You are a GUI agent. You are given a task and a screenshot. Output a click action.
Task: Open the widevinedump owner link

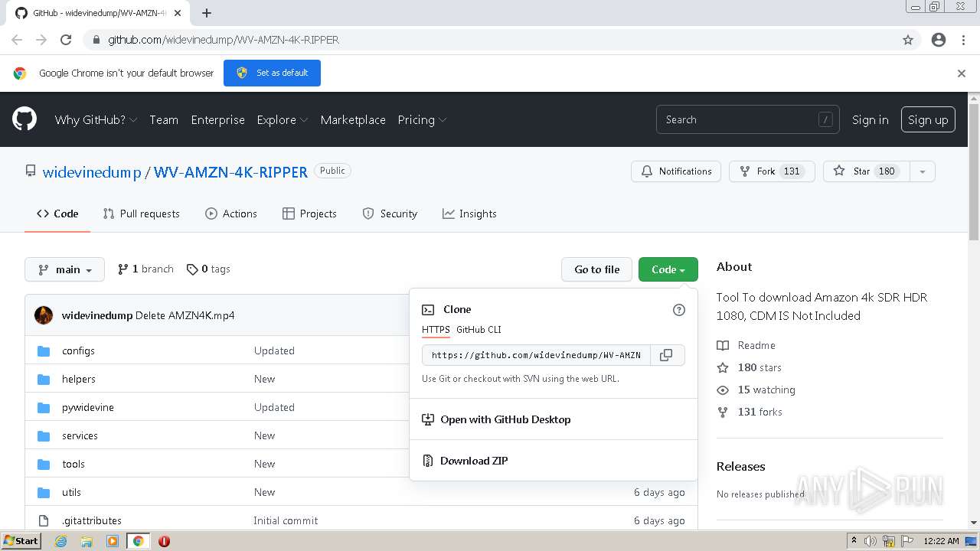[92, 172]
